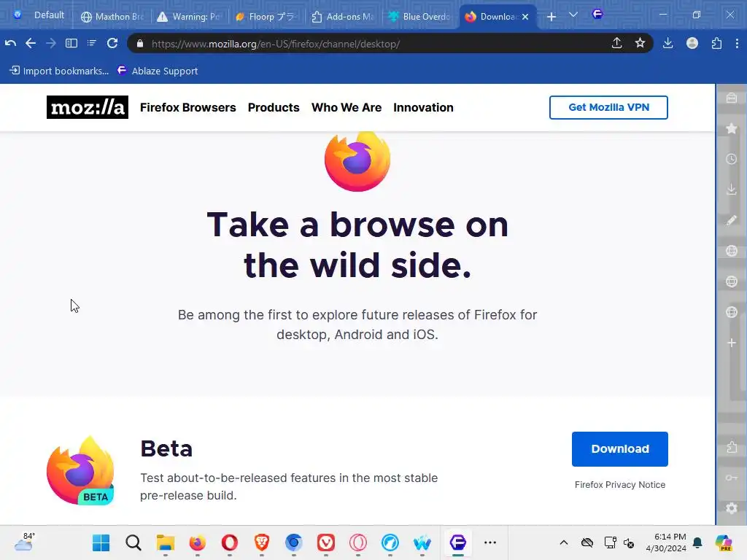
Task: Click Get Mozilla VPN button
Action: (608, 107)
